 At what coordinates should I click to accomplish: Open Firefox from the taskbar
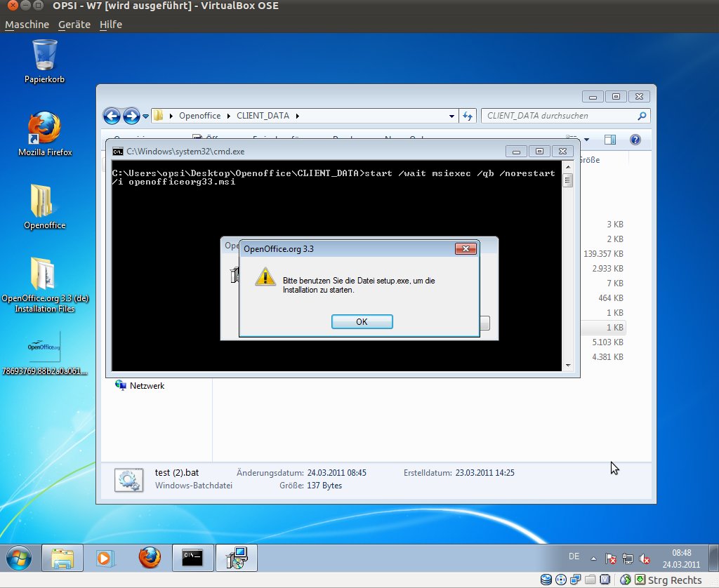[x=150, y=558]
